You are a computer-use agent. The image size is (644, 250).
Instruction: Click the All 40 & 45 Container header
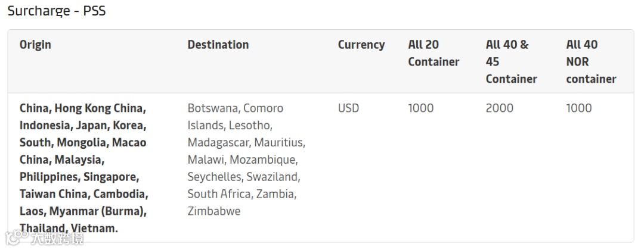(x=511, y=61)
